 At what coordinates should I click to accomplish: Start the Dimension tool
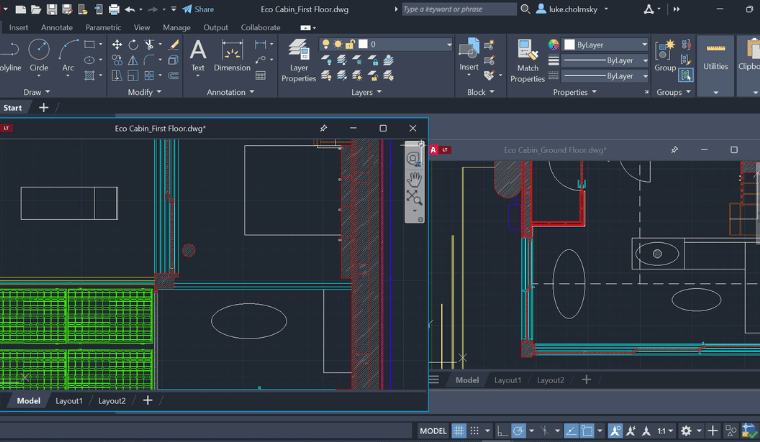pyautogui.click(x=232, y=55)
